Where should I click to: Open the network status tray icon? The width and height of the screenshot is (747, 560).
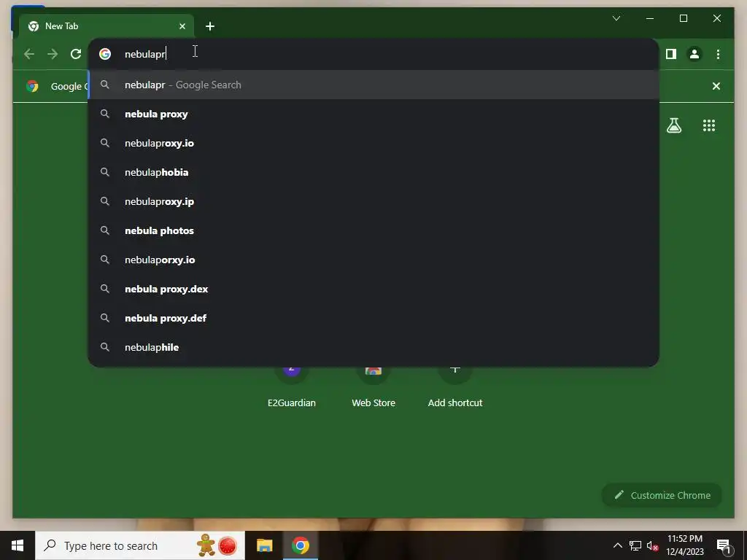[635, 545]
